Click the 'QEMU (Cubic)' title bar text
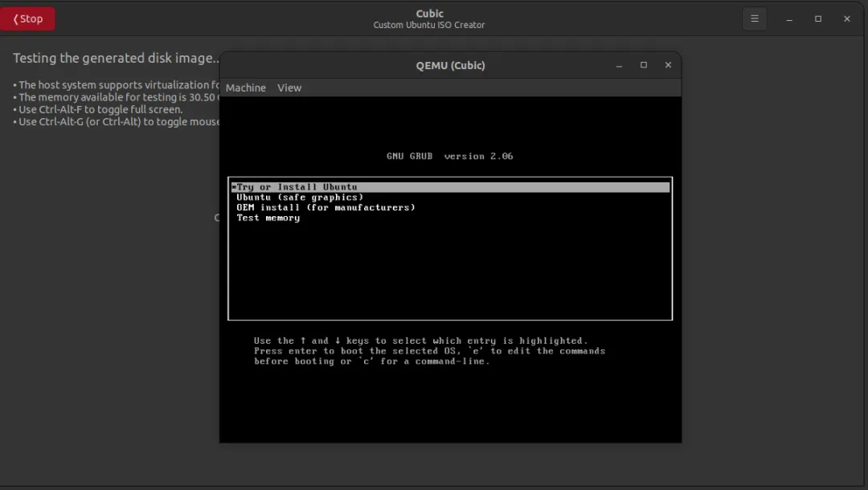 tap(451, 65)
